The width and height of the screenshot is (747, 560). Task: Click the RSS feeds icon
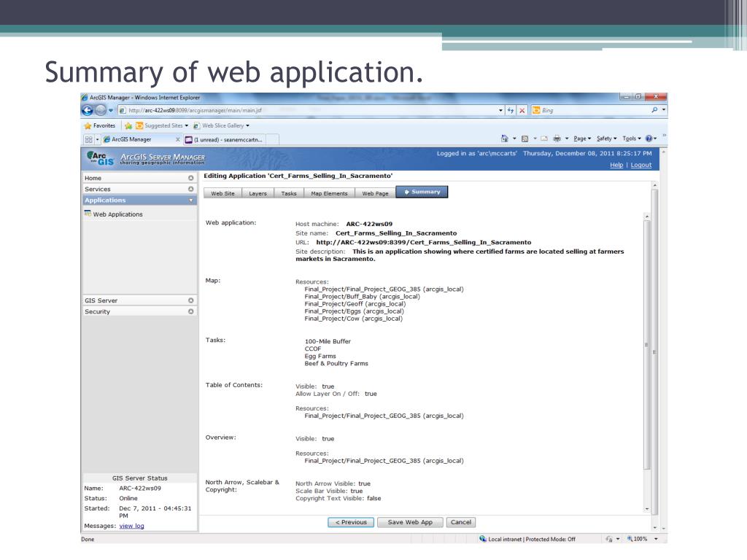pos(525,139)
